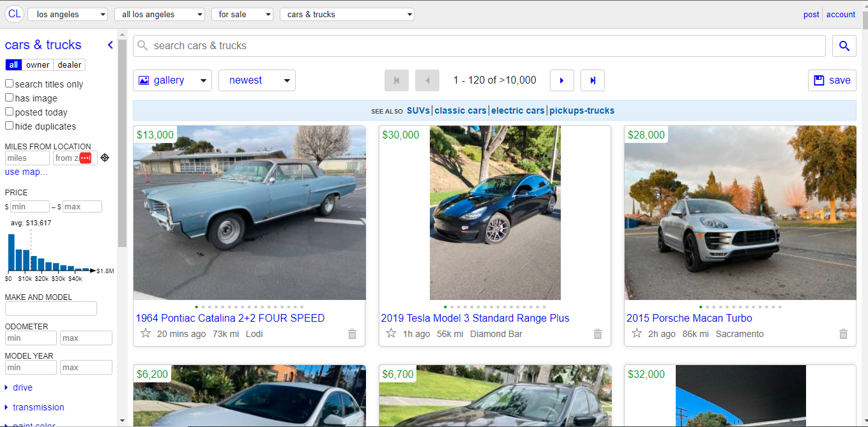868x427 pixels.
Task: Click the maximum price input
Action: click(x=82, y=207)
